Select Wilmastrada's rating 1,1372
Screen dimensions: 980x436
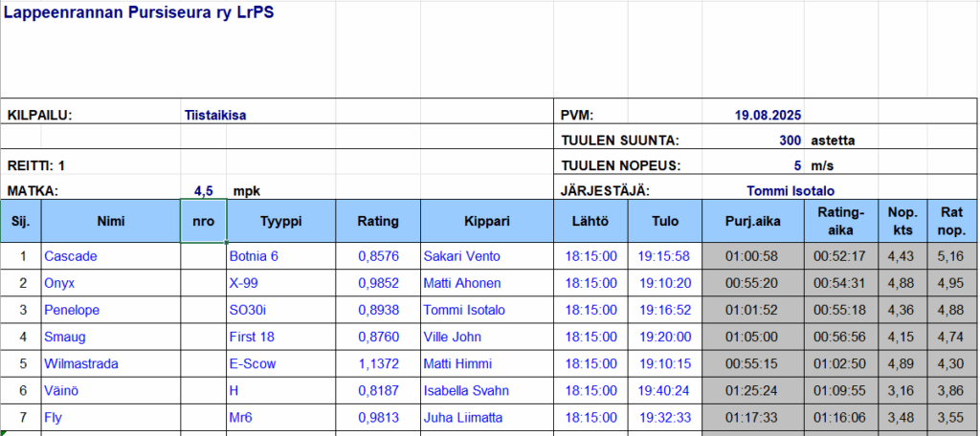point(377,363)
